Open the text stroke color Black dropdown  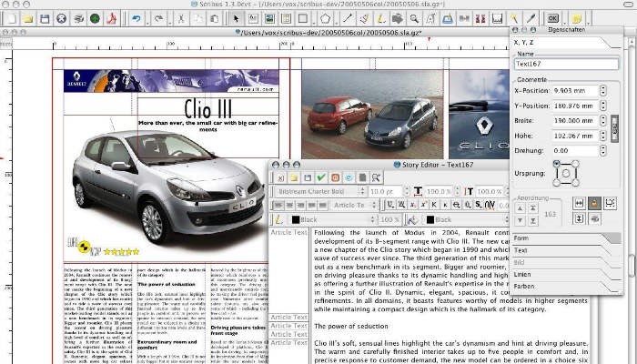click(x=333, y=220)
